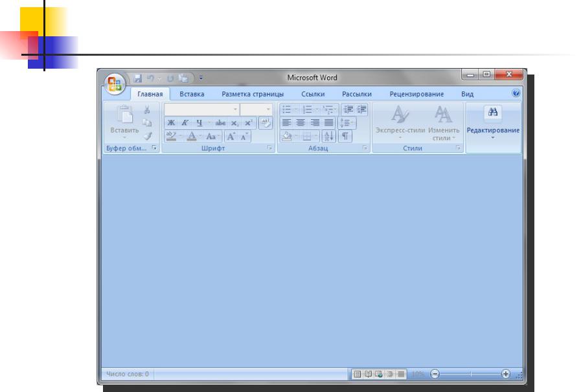The height and width of the screenshot is (392, 581).
Task: Click the bulleted list icon
Action: pyautogui.click(x=286, y=110)
